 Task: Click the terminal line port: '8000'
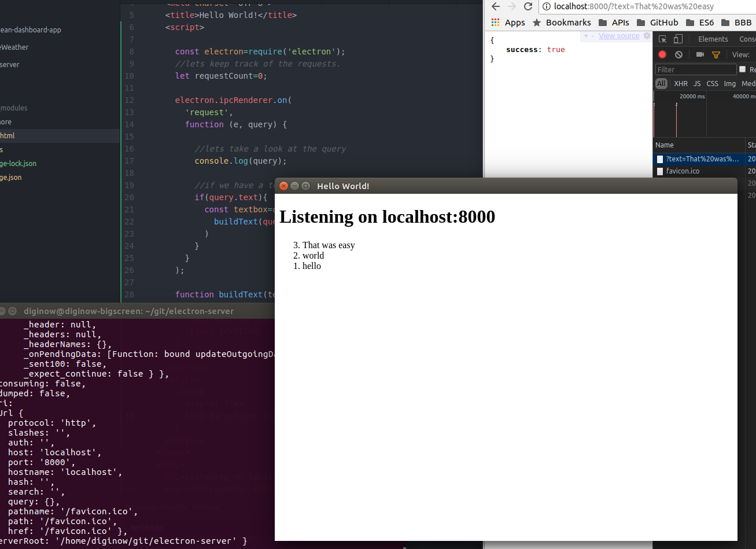coord(42,462)
